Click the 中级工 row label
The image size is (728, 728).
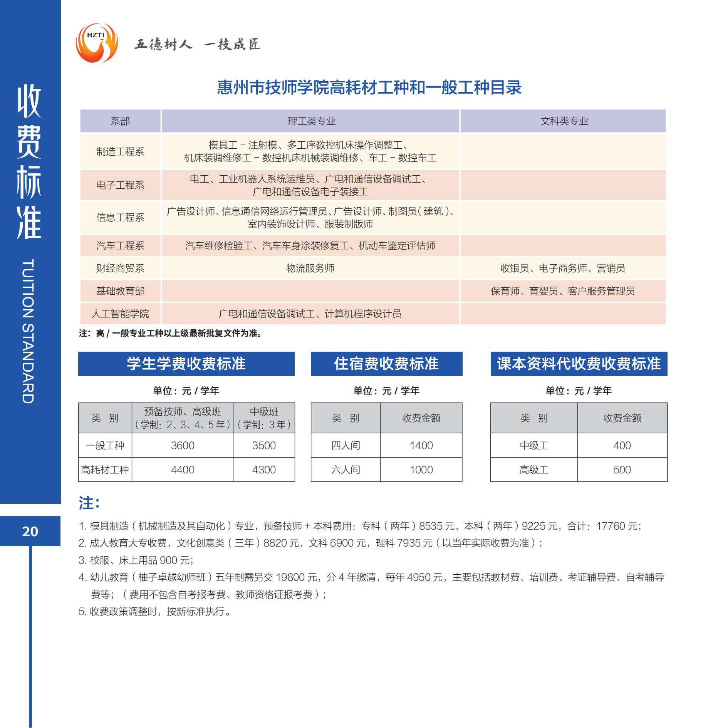pyautogui.click(x=534, y=446)
